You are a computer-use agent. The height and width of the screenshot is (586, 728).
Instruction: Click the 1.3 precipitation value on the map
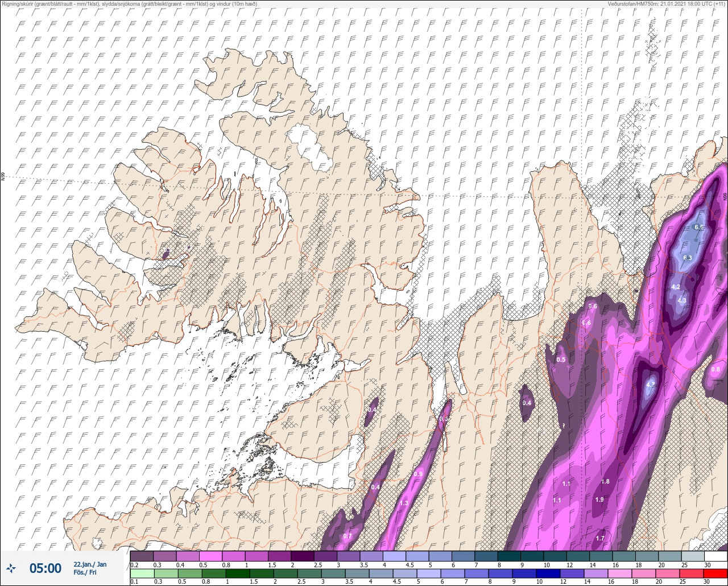[404, 503]
